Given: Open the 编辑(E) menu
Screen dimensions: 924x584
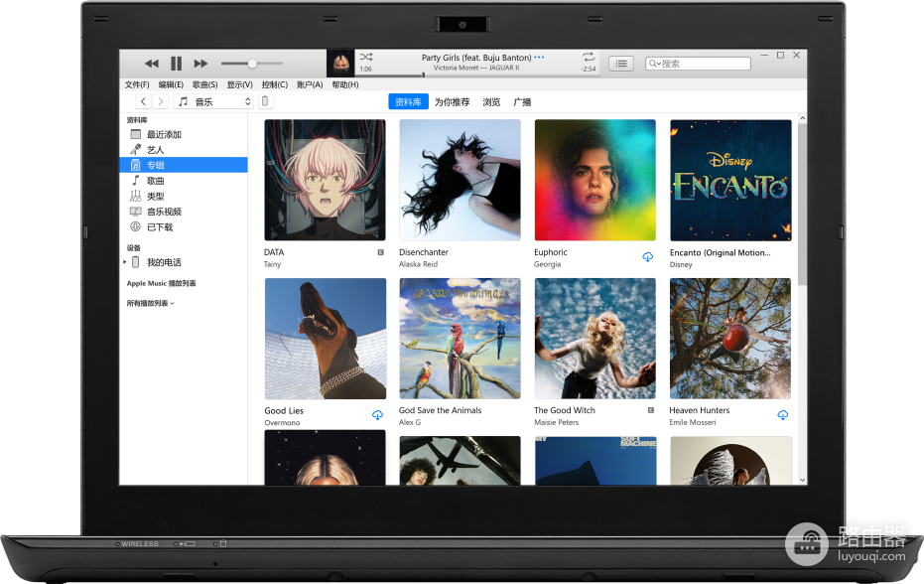Looking at the screenshot, I should point(171,85).
